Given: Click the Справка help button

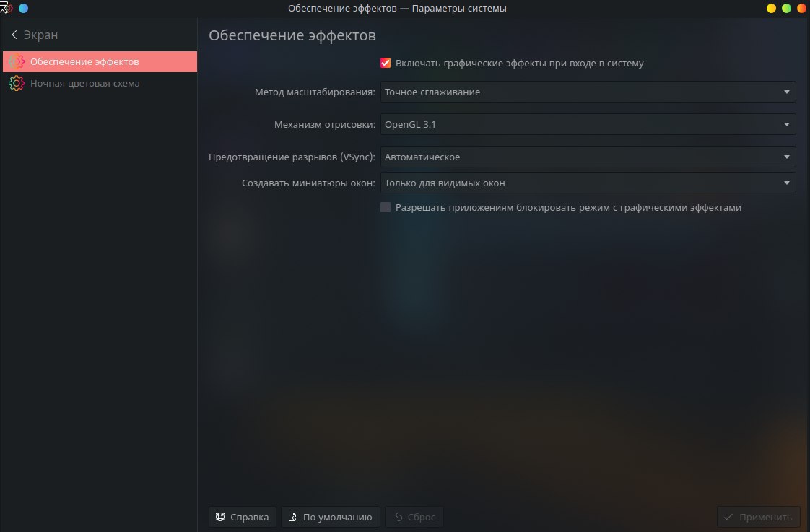Looking at the screenshot, I should point(243,517).
